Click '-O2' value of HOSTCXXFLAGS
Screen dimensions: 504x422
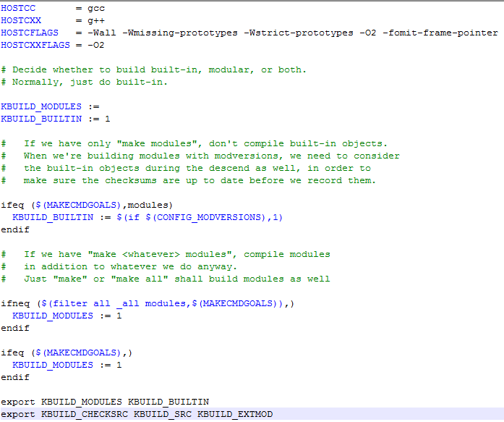point(96,45)
